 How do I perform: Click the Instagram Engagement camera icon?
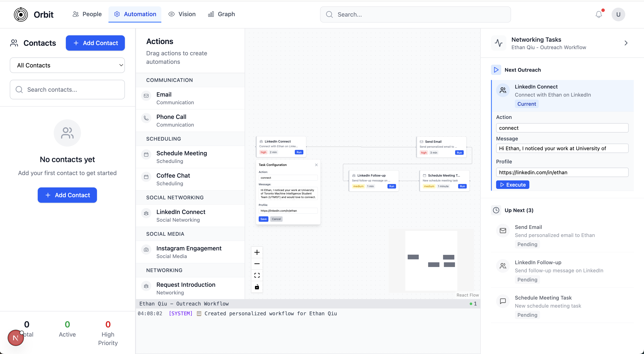click(146, 250)
